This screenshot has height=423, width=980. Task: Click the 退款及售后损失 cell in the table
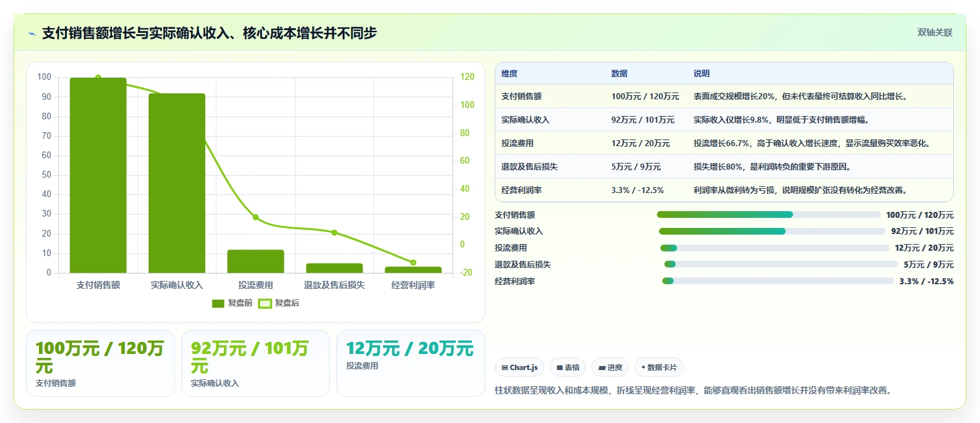[x=530, y=167]
